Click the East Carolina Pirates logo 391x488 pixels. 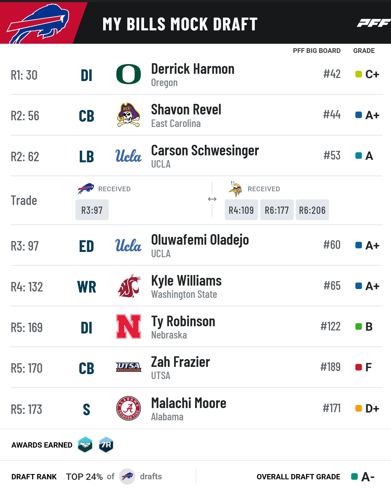128,115
